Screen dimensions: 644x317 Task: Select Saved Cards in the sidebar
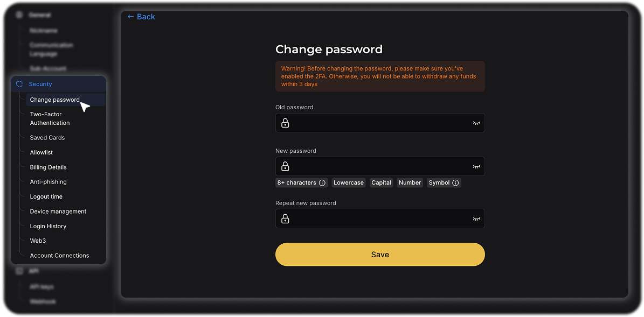(x=47, y=138)
